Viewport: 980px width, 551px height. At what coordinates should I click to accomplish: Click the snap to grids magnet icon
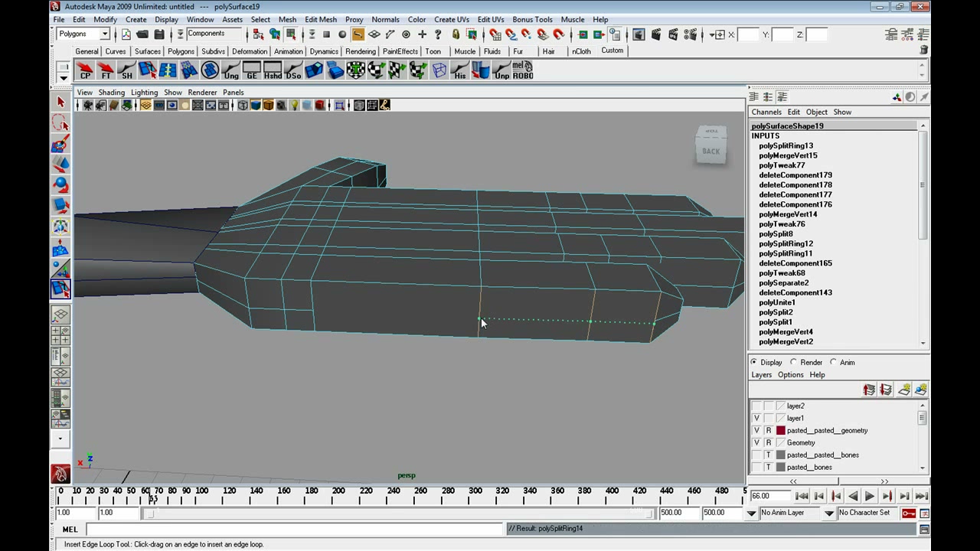(x=495, y=34)
